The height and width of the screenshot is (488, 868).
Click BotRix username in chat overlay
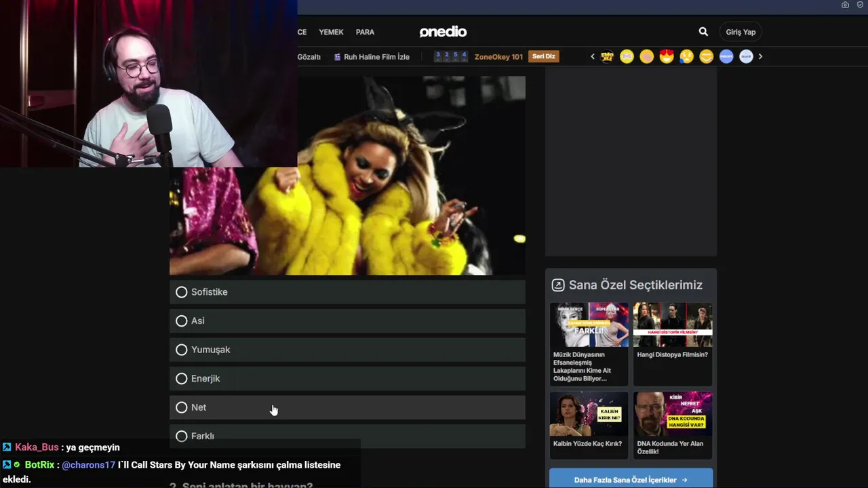point(39,465)
